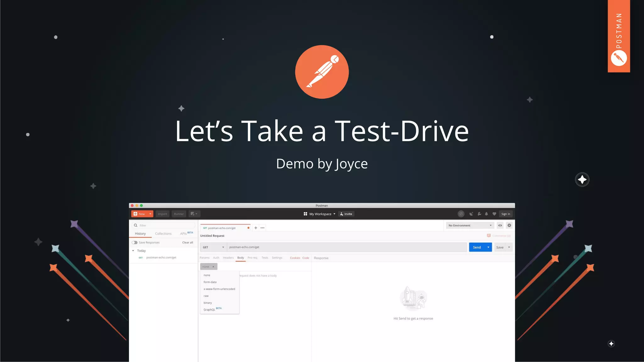Open the My Workspace dropdown
Screen dimensions: 644x362
pos(322,214)
